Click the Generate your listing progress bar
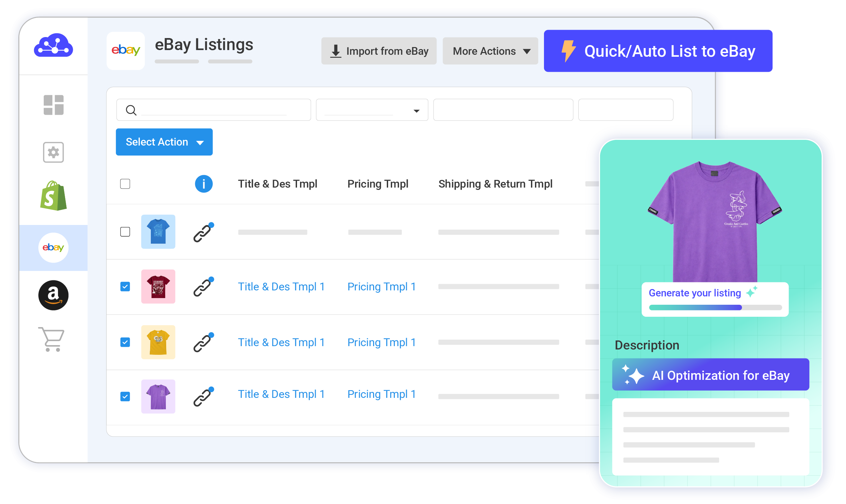846x504 pixels. tap(716, 308)
